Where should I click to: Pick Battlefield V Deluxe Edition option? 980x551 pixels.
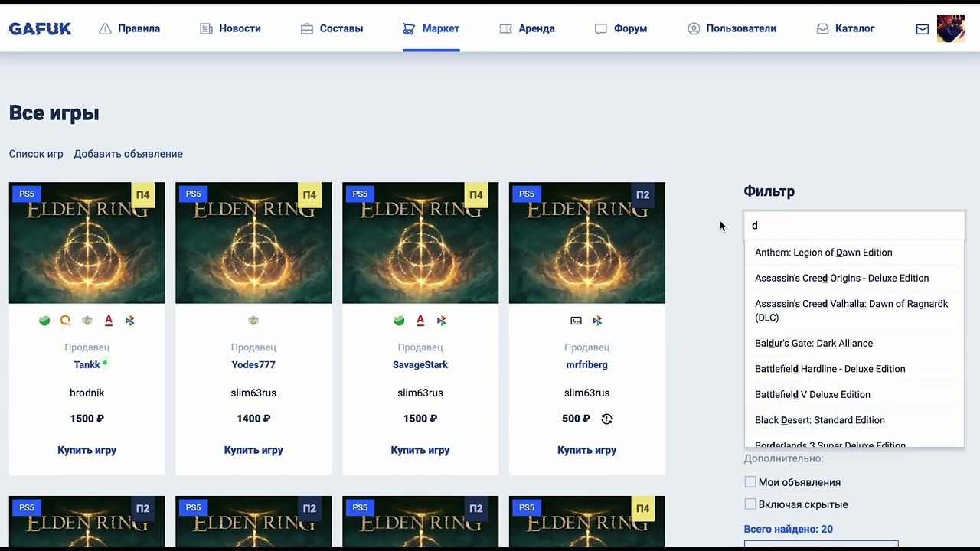tap(854, 395)
